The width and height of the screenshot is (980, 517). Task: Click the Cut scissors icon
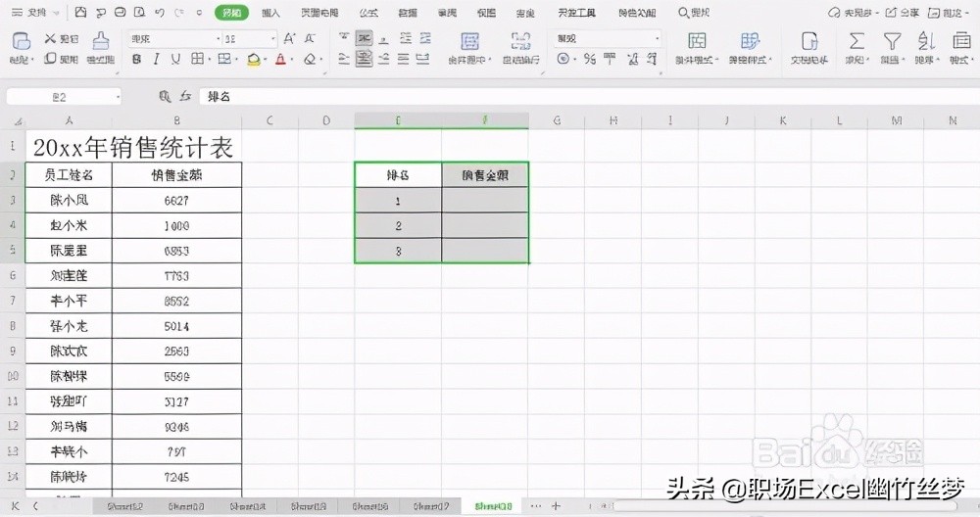click(x=51, y=39)
